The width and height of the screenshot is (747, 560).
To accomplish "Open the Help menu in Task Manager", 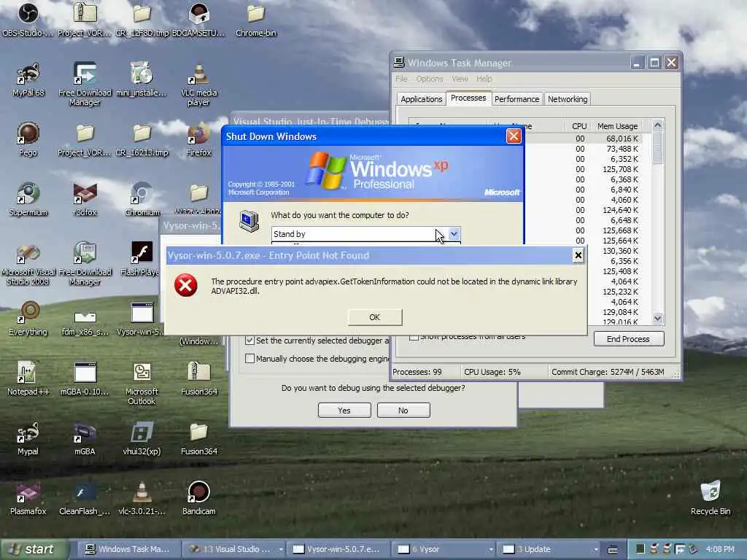I will pos(484,79).
